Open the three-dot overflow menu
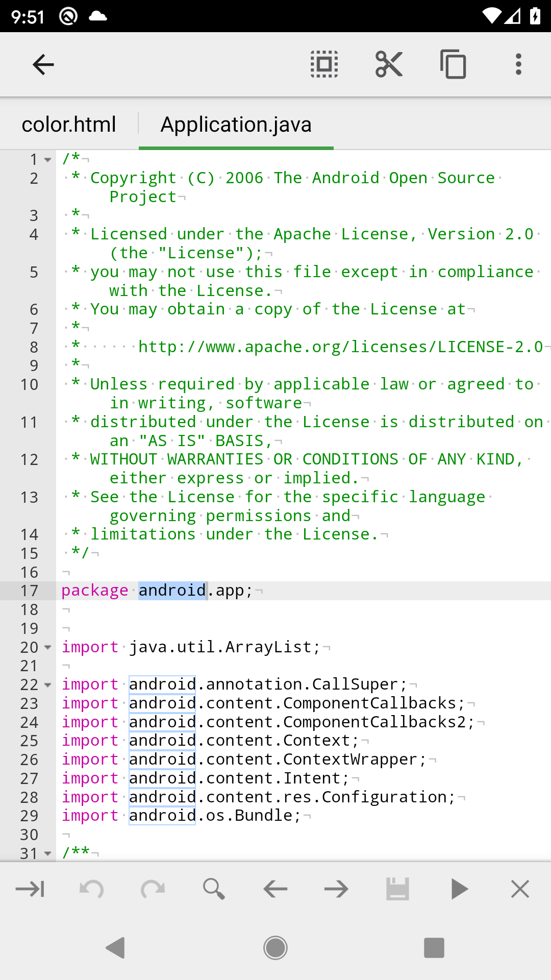The image size is (551, 980). pyautogui.click(x=518, y=65)
